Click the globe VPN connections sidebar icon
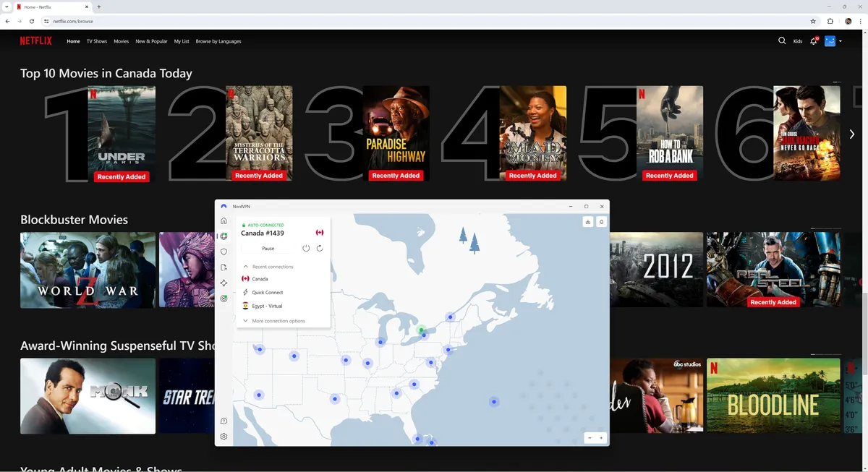The height and width of the screenshot is (472, 868). pyautogui.click(x=224, y=236)
